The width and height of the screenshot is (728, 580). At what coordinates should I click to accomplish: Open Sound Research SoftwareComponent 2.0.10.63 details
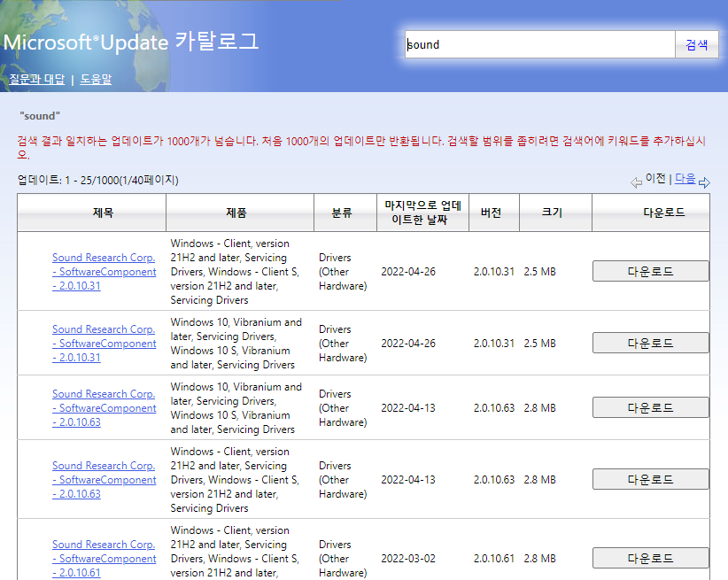tap(103, 407)
